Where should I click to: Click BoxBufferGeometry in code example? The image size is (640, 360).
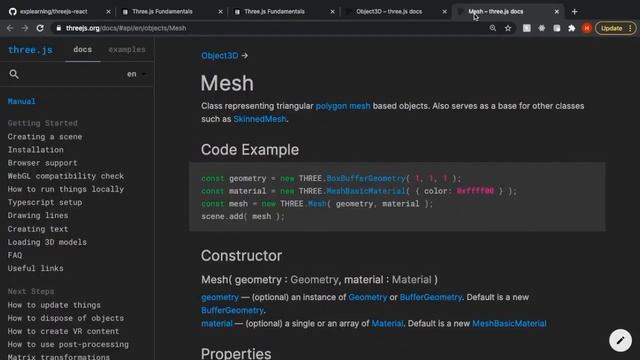tap(366, 178)
